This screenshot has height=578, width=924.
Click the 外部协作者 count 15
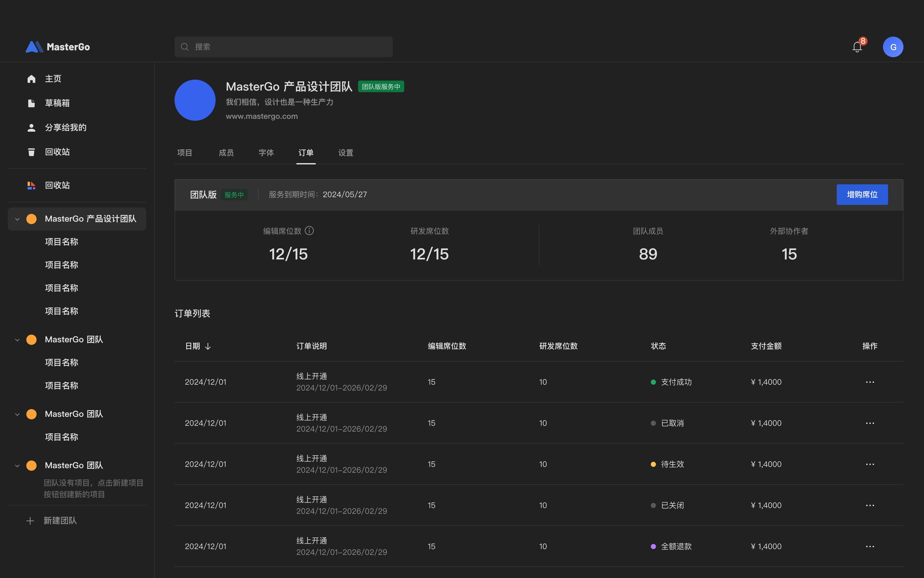[789, 254]
